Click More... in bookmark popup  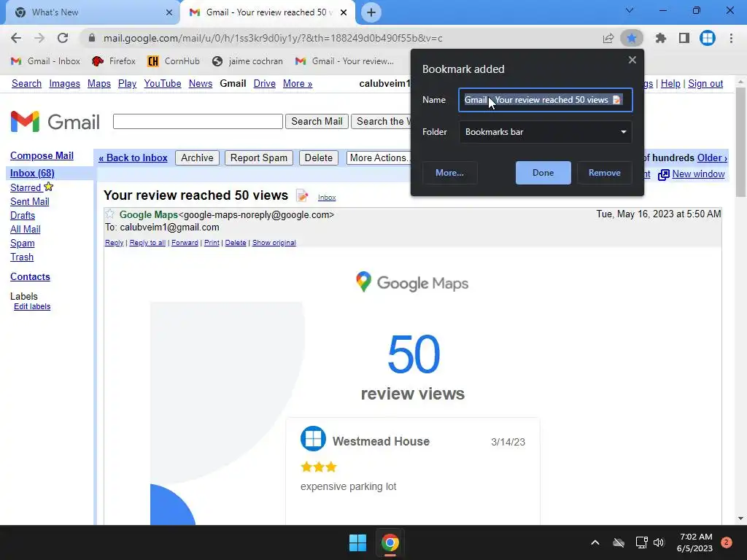pos(449,173)
